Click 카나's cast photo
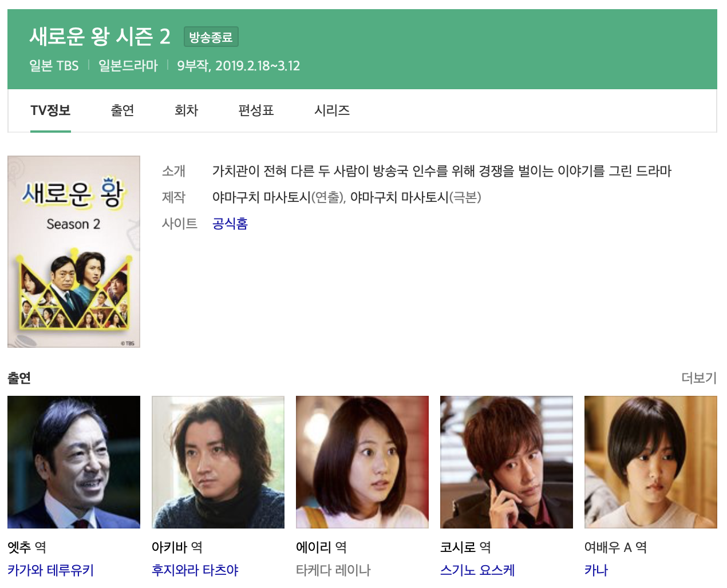 (651, 462)
